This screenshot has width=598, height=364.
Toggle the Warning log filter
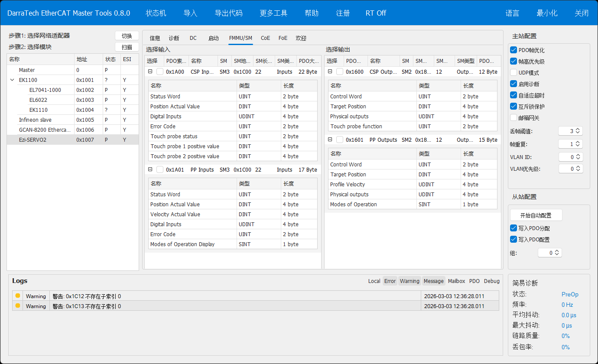409,281
